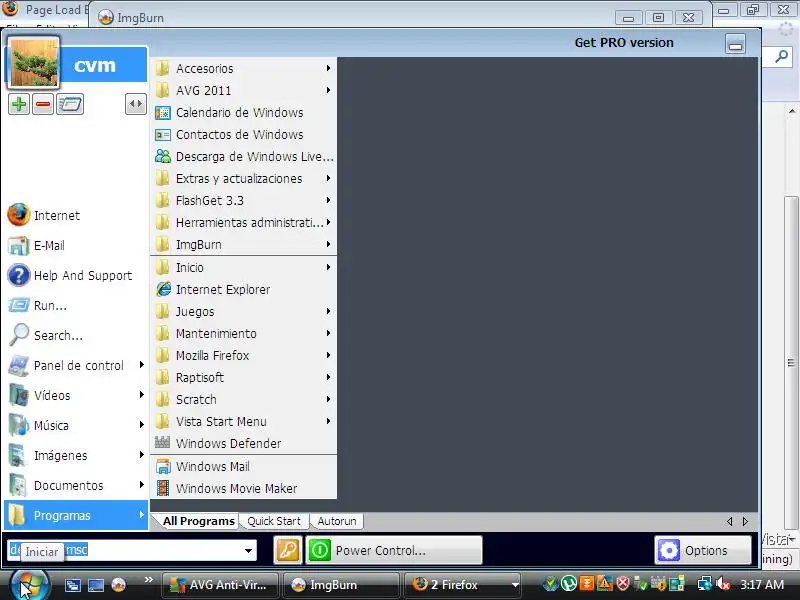Open the 2 Firefox taskbar group

click(462, 585)
